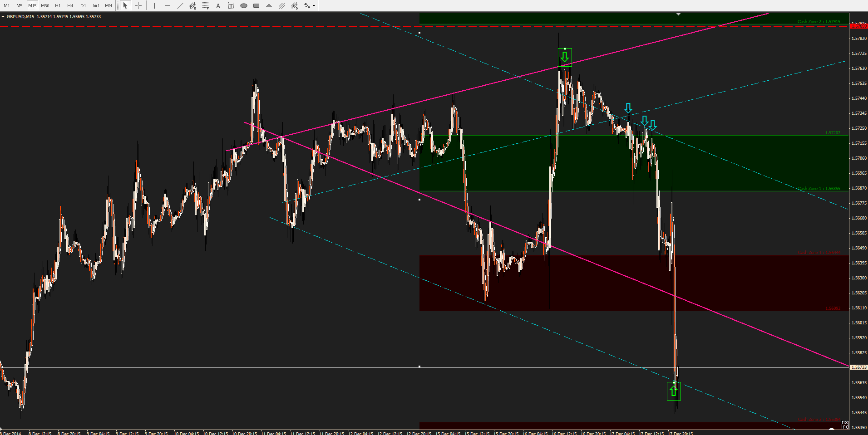Viewport: 868px width, 435px height.
Task: Switch chart to D1 daily timeframe
Action: (83, 5)
